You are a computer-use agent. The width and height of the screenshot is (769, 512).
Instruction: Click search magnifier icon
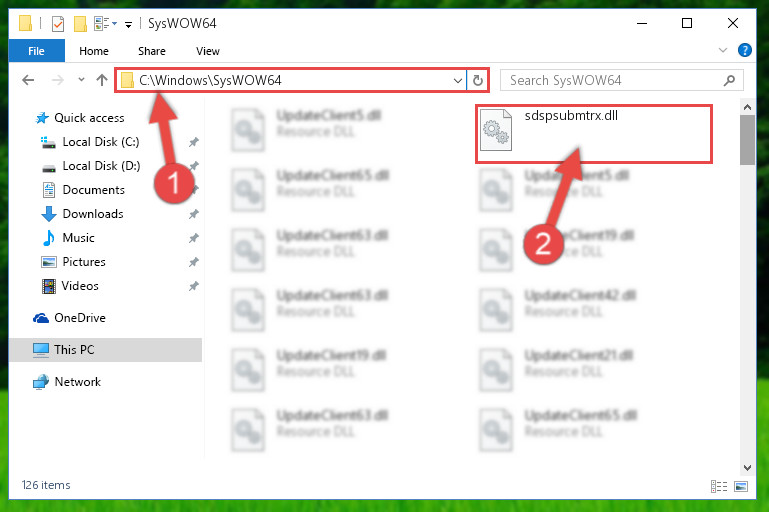729,80
